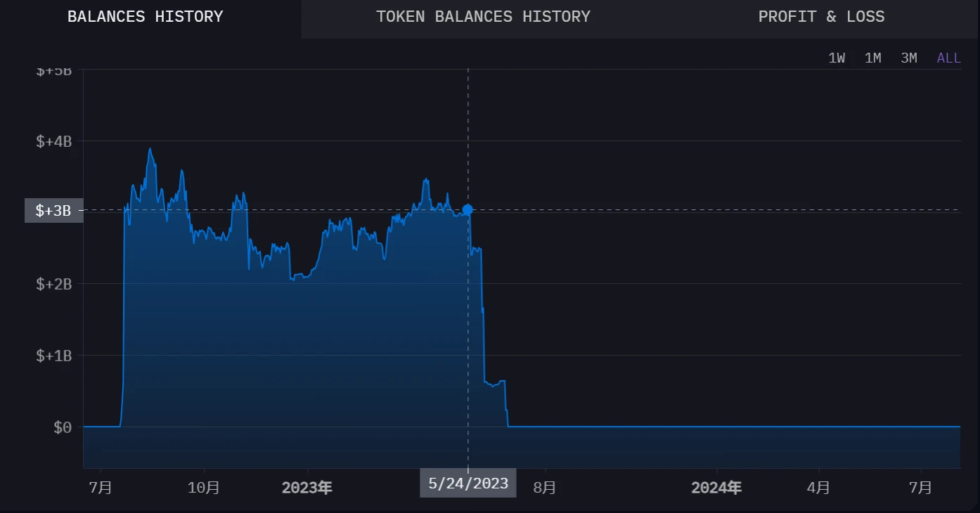Click the $0 y-axis label
980x513 pixels.
coord(63,427)
